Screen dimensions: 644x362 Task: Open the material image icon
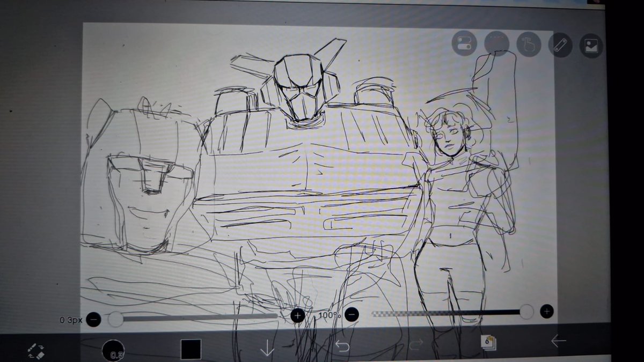pos(591,46)
